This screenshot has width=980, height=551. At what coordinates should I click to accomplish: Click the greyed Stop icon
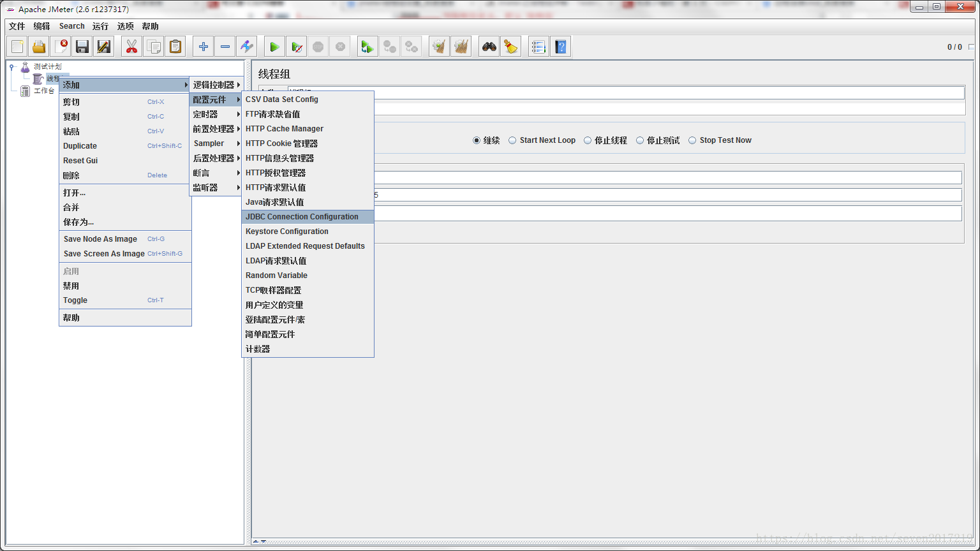[318, 47]
